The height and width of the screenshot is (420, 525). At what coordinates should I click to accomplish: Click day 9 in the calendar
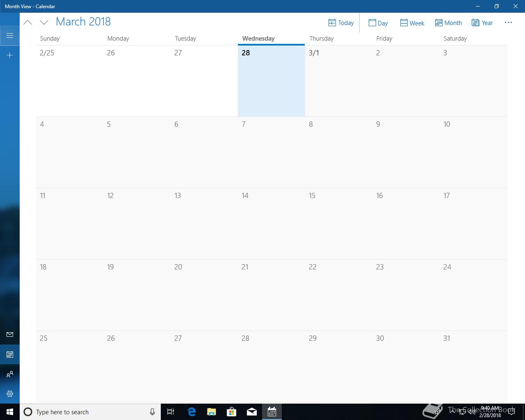[406, 152]
